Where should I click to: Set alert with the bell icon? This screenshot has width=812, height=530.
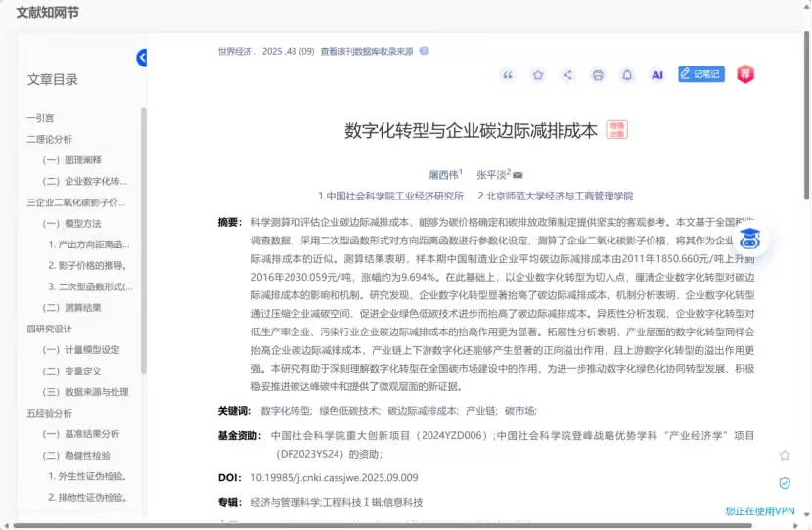[627, 75]
